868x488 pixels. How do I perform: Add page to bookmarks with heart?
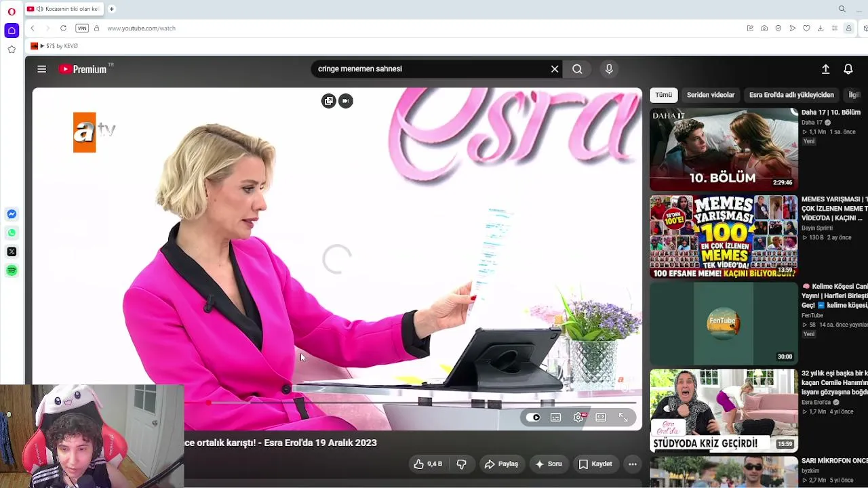click(806, 28)
